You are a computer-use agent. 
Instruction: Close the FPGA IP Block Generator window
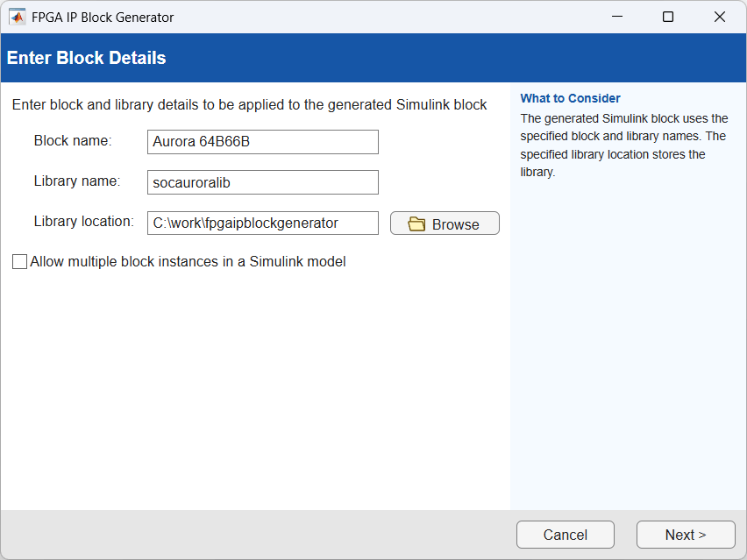(x=720, y=17)
